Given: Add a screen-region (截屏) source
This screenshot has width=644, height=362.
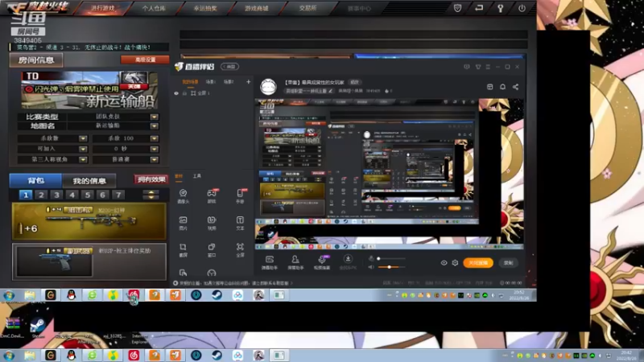Looking at the screenshot, I should pos(184,250).
